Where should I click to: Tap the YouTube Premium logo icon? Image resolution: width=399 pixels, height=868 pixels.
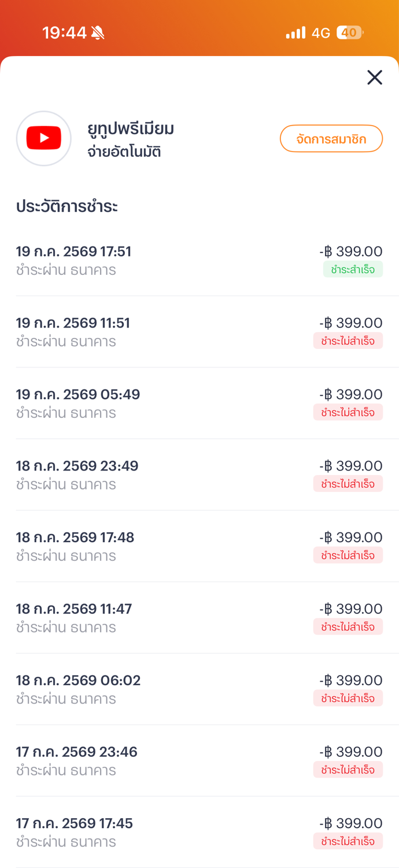pyautogui.click(x=44, y=138)
